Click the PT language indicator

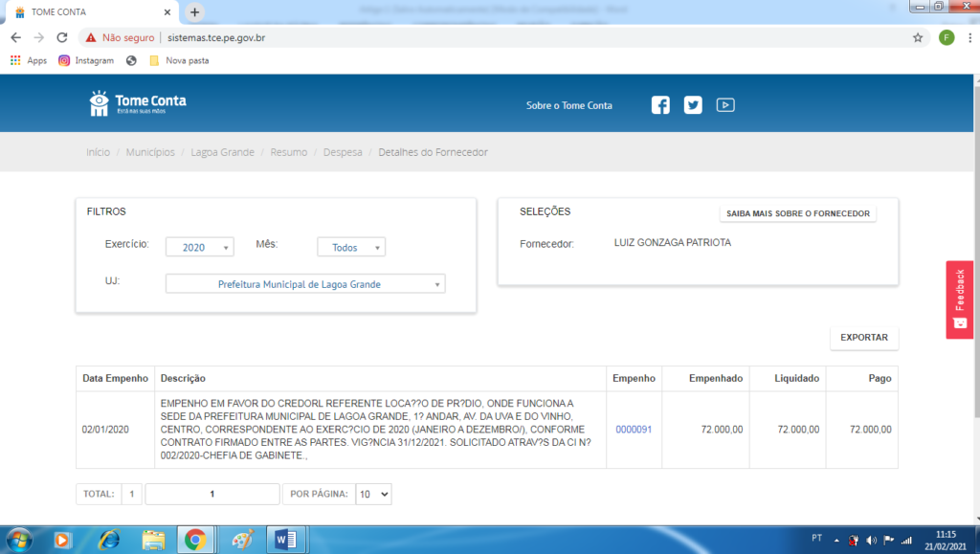(816, 539)
